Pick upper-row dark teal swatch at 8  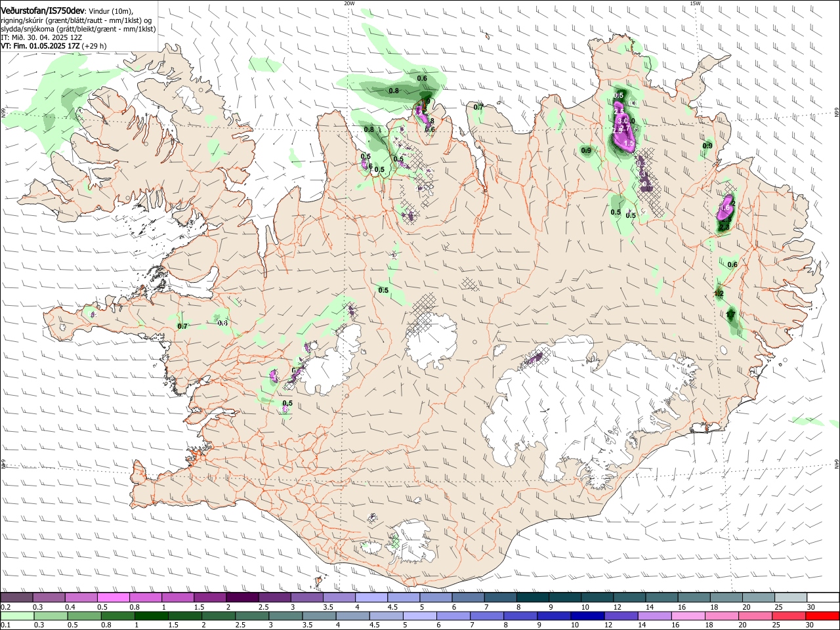pyautogui.click(x=534, y=598)
